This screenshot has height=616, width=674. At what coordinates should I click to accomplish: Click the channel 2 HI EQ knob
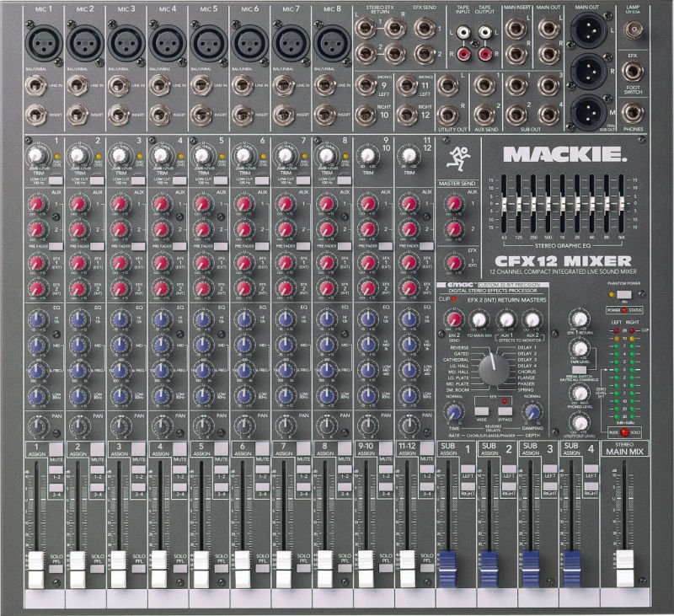click(x=79, y=319)
